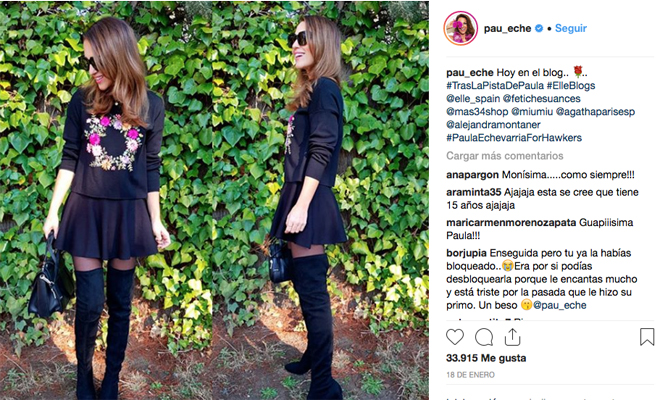This screenshot has width=660, height=400.
Task: Open the #TrasLaPistaDePaula hashtag
Action: point(495,85)
